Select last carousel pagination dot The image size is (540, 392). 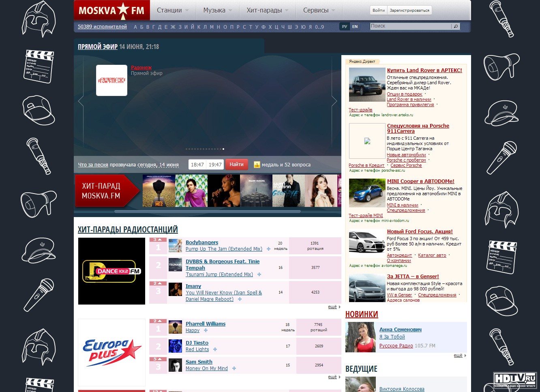point(223,149)
